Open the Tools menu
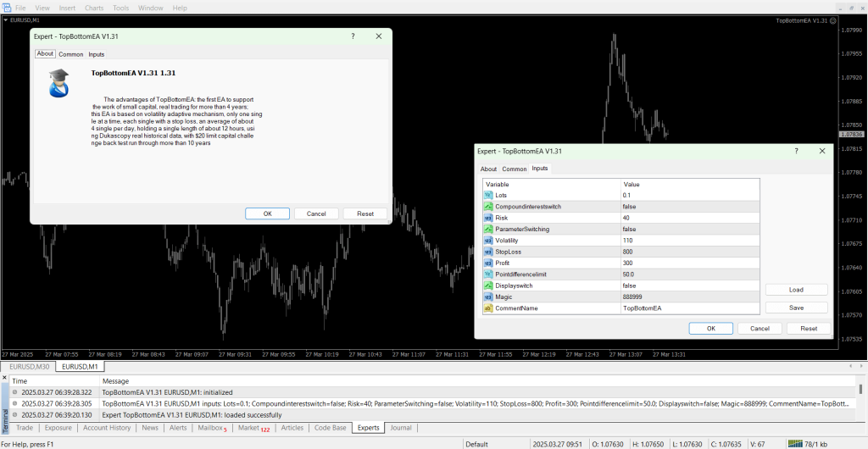The height and width of the screenshot is (449, 868). coord(120,8)
